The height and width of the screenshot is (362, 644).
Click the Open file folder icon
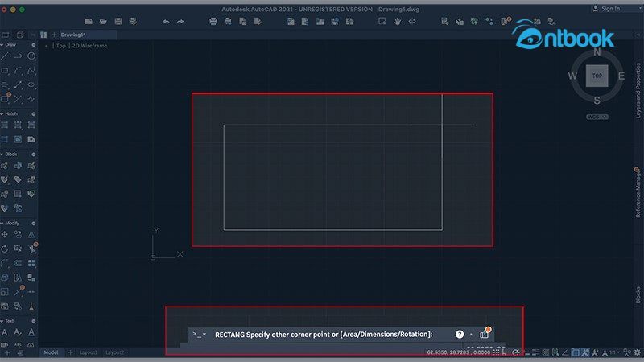click(103, 21)
